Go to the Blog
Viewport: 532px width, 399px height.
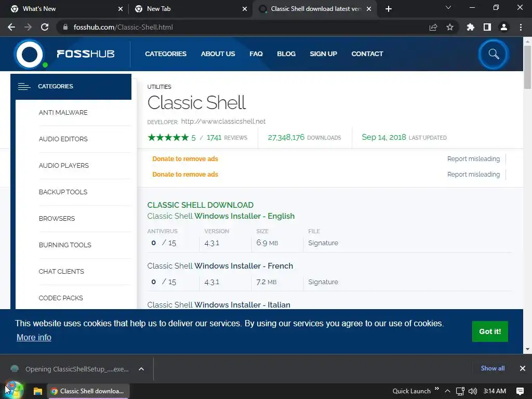[286, 54]
